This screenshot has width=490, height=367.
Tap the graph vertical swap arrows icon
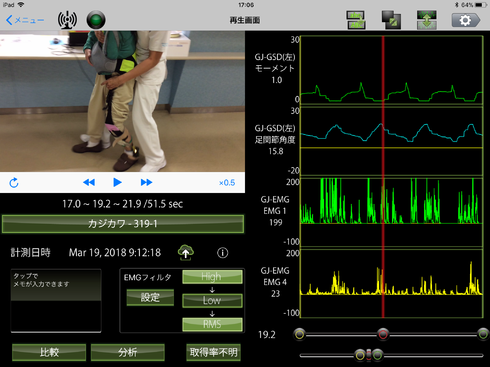tap(427, 20)
